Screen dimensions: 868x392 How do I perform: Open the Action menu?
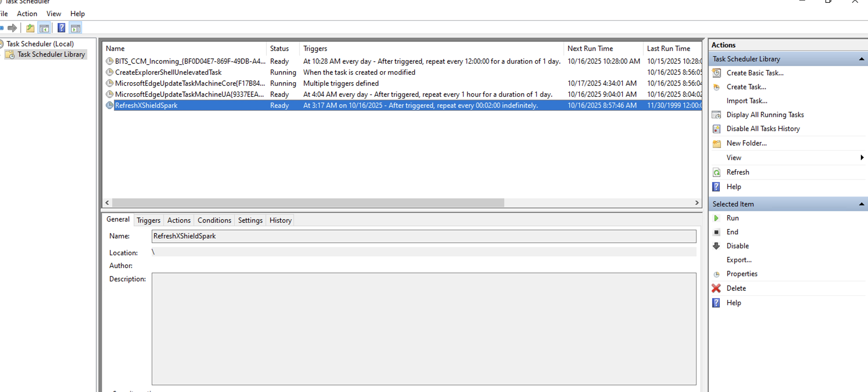pyautogui.click(x=27, y=13)
